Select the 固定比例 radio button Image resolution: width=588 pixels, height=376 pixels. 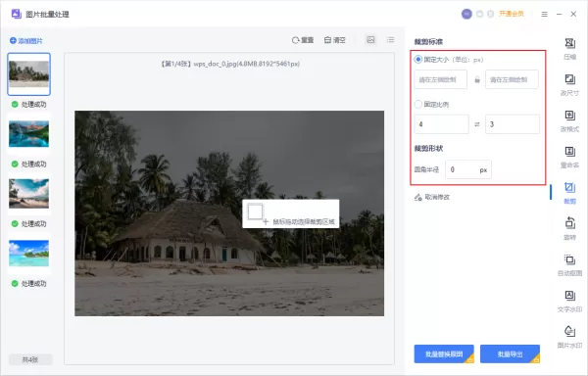(418, 104)
